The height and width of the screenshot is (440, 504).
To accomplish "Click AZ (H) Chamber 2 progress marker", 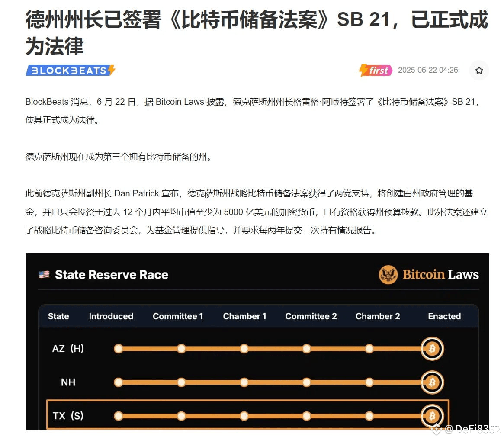I will 369,348.
